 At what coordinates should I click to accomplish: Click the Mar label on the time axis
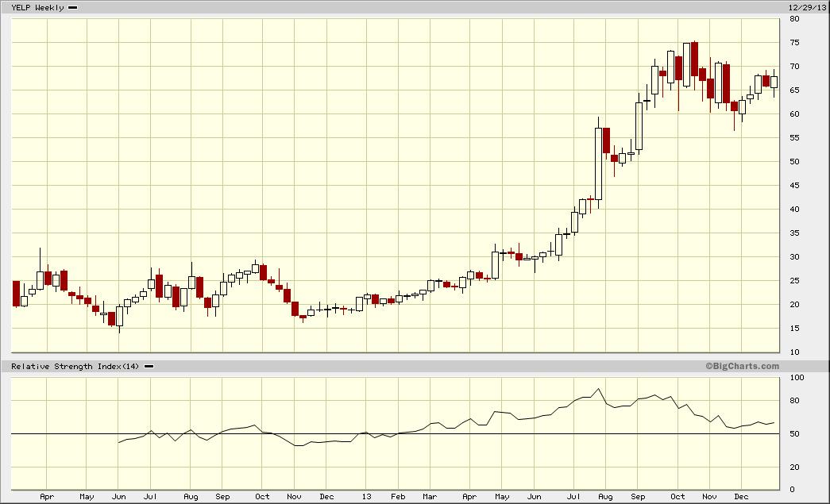tap(430, 497)
